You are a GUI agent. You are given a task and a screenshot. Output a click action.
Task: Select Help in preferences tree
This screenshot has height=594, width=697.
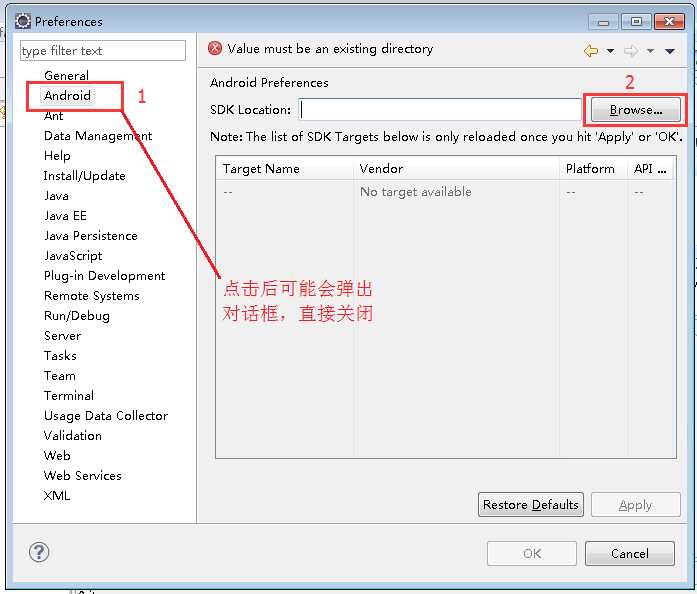pos(57,156)
